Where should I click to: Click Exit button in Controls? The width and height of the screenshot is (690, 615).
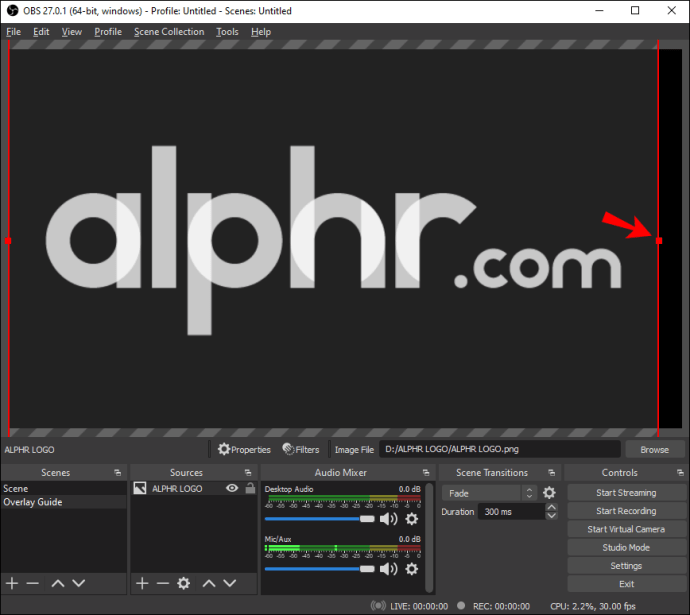click(x=626, y=584)
